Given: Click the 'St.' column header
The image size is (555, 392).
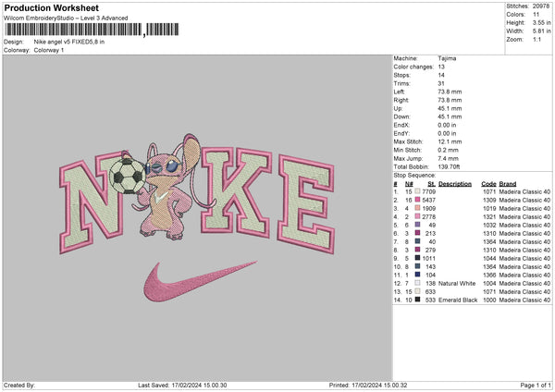Looking at the screenshot, I should (x=431, y=184).
